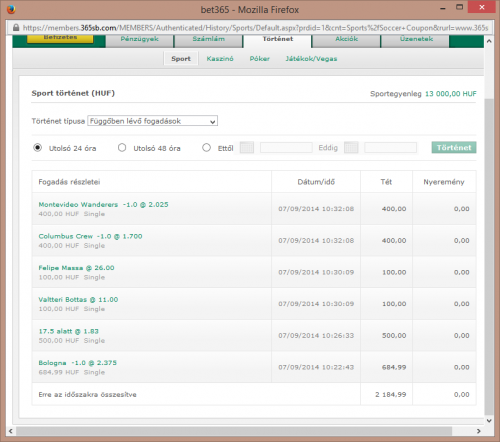This screenshot has height=442, width=500.
Task: Open the Felipe Massa @ 26.00 bet
Action: tap(76, 268)
